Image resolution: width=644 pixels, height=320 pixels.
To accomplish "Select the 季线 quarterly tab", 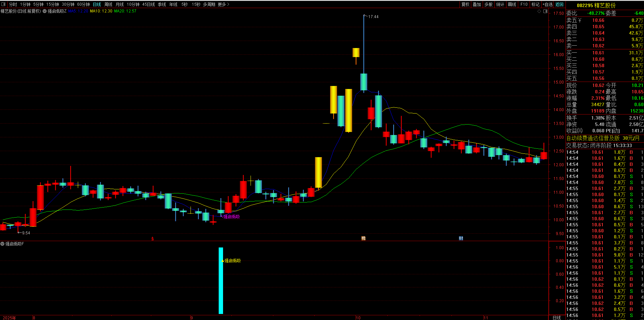I will [x=162, y=4].
